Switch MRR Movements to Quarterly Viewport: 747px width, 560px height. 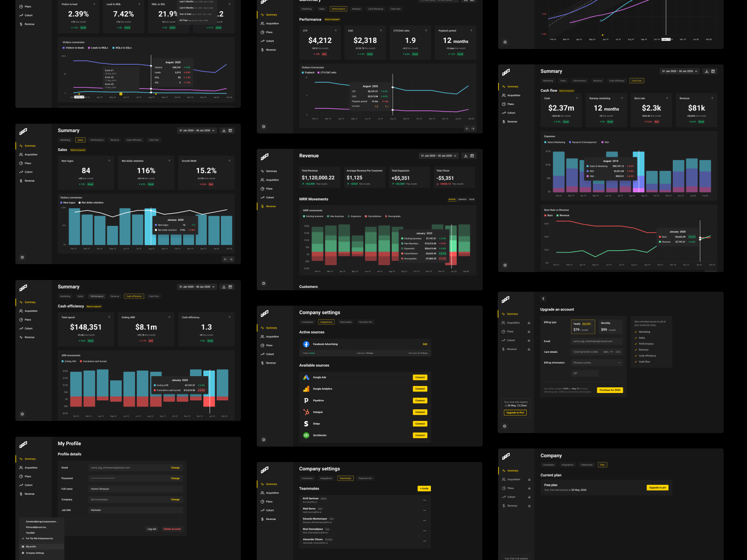click(x=462, y=199)
